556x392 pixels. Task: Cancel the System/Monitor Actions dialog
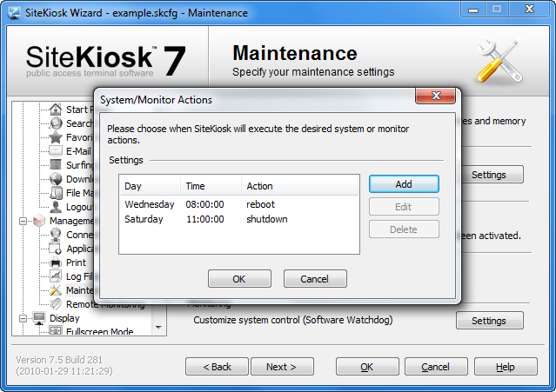pos(312,279)
